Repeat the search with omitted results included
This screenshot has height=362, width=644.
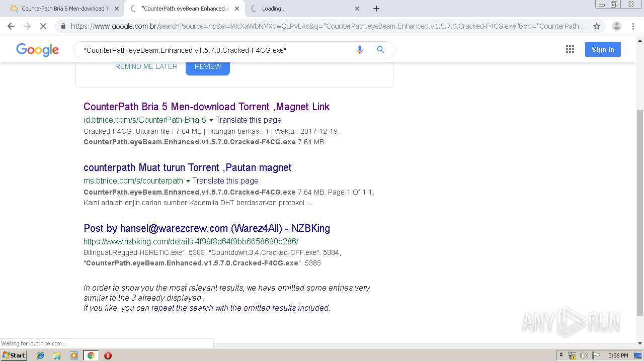240,308
